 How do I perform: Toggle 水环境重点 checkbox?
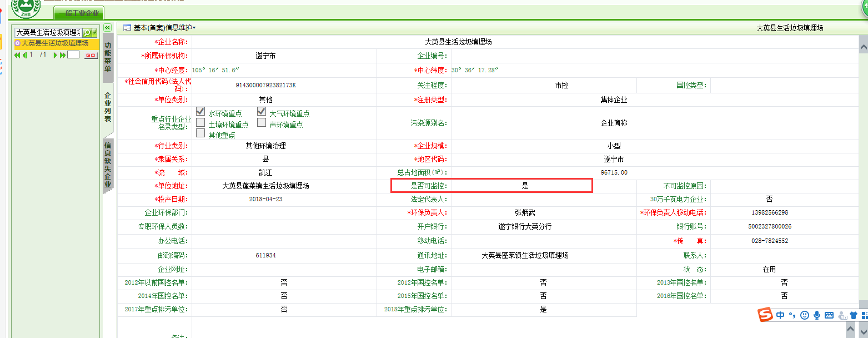click(x=200, y=111)
